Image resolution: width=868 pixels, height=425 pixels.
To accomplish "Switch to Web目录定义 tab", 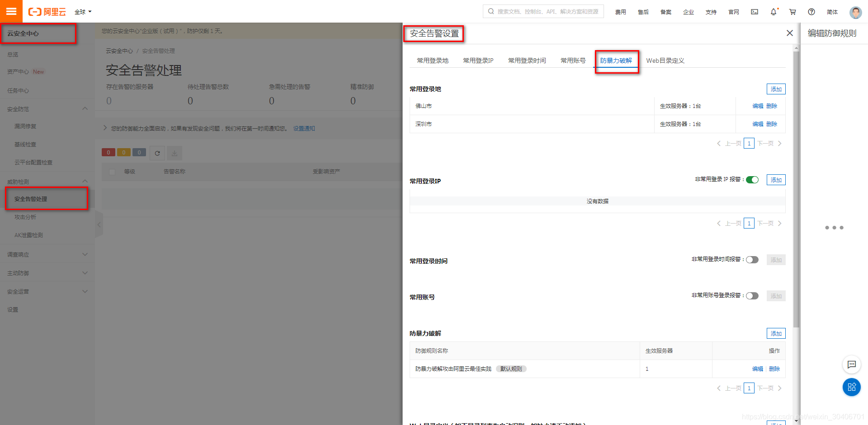I will click(665, 61).
